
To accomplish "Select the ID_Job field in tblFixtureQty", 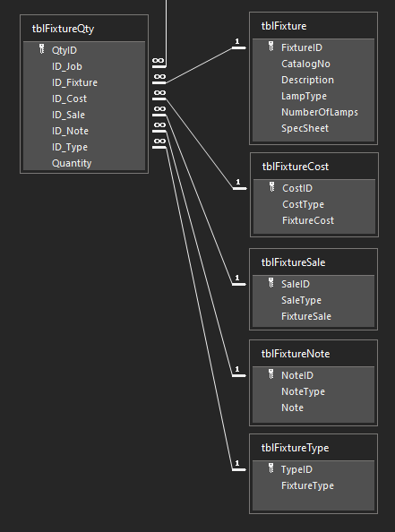I will [84, 66].
